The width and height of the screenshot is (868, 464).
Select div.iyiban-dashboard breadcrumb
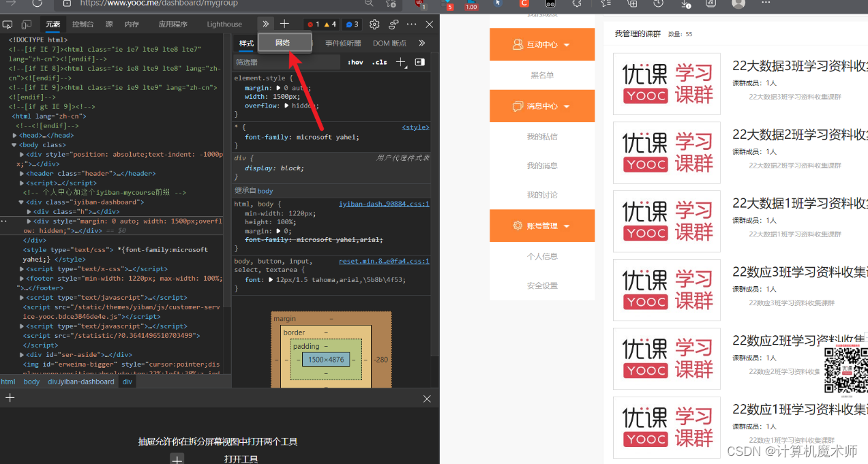click(x=81, y=382)
